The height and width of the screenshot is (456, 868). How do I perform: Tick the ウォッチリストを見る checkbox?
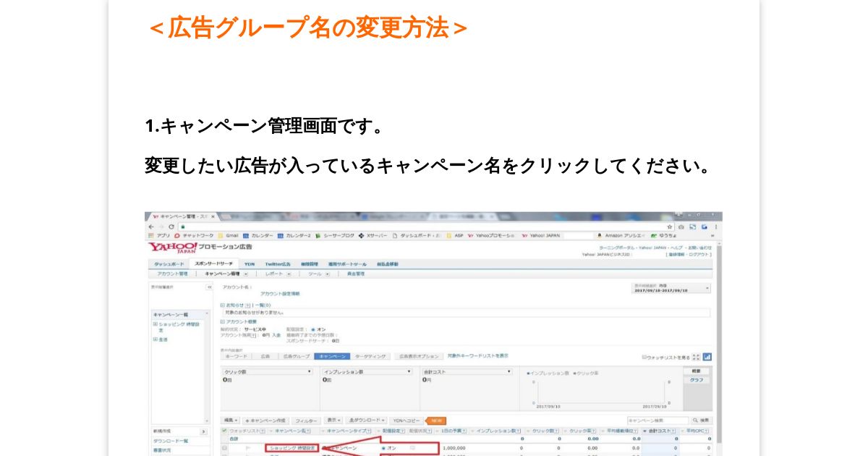(644, 357)
